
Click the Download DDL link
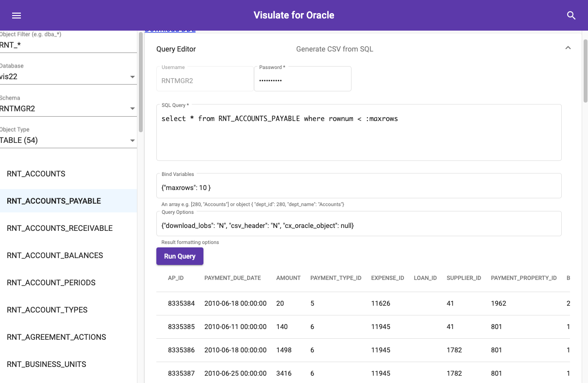170,31
